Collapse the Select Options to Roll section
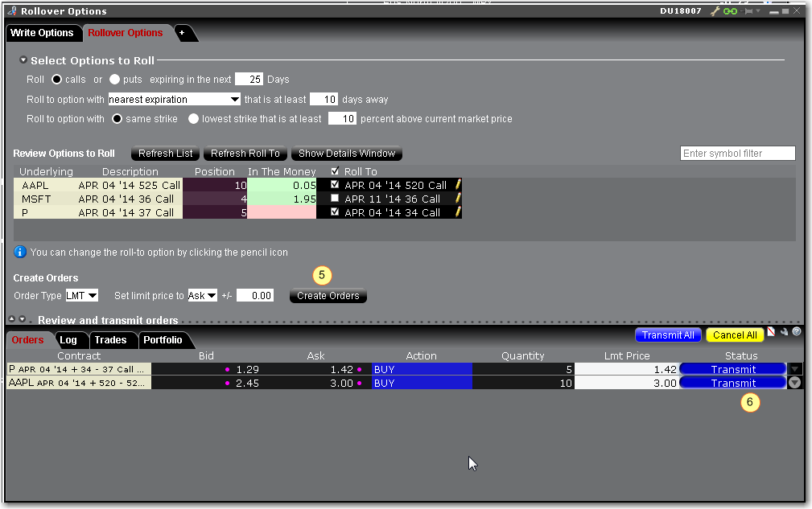 pyautogui.click(x=23, y=61)
